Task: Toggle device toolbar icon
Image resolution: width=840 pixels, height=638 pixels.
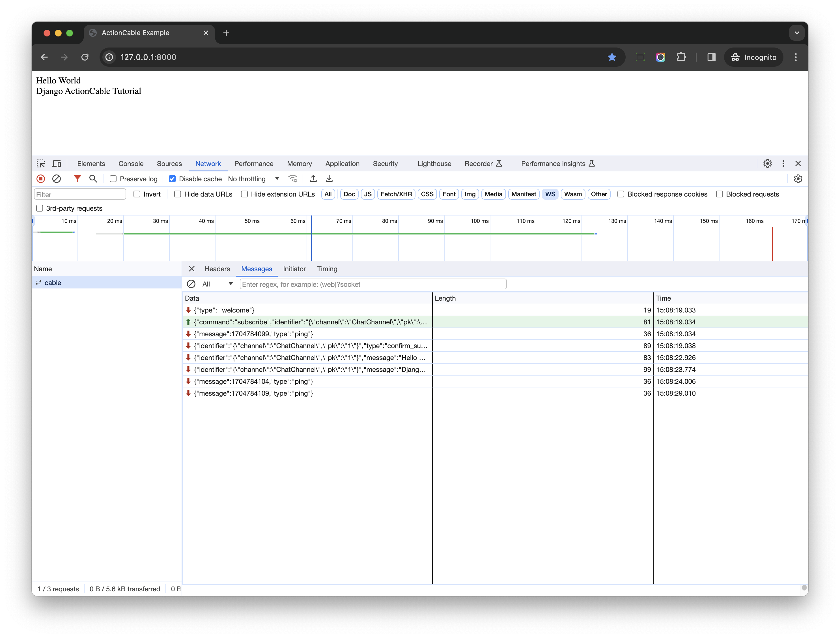Action: (57, 164)
